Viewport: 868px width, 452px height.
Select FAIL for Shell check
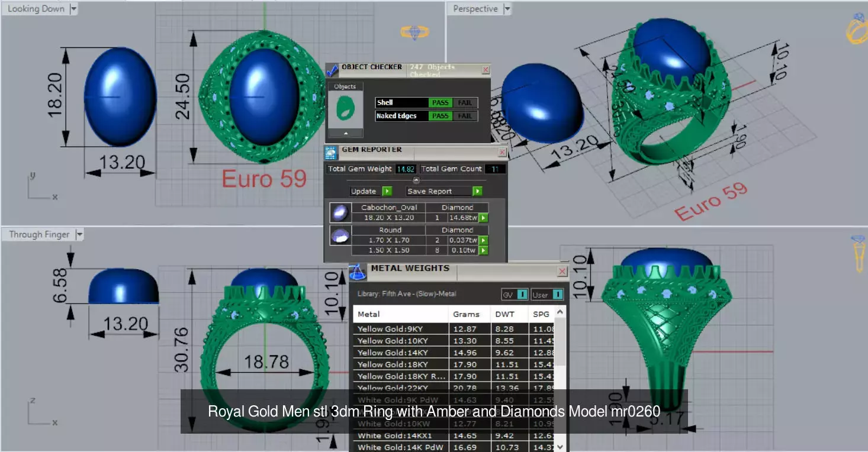(465, 102)
